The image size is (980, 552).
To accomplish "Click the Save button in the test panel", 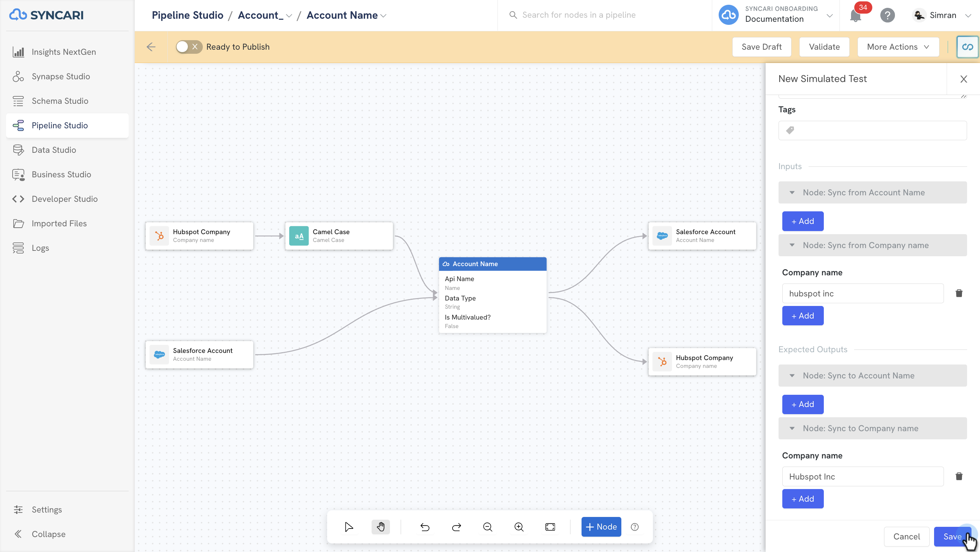I will point(952,536).
